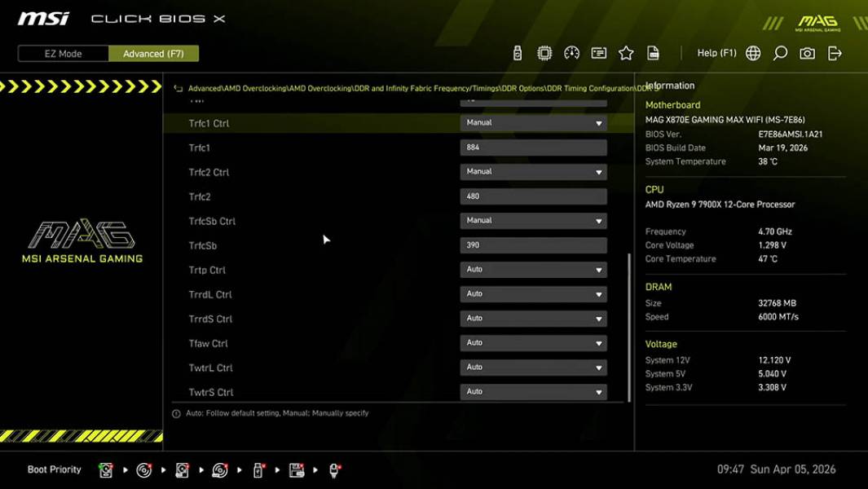Click the USB drive in Boot Priority bar
Screen dimensions: 868x489
(258, 469)
